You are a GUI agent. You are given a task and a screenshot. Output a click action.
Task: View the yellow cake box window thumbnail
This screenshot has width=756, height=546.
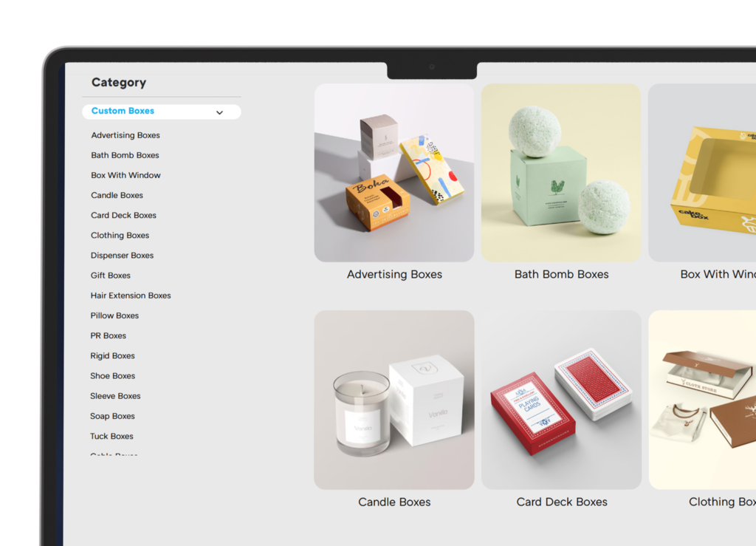702,173
